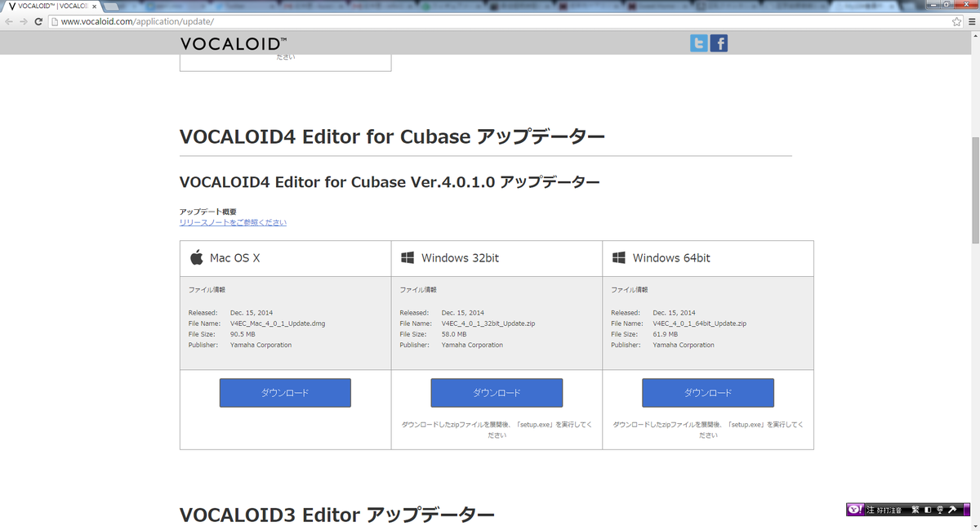980x531 pixels.
Task: Click the 注 input mode icon
Action: point(871,509)
